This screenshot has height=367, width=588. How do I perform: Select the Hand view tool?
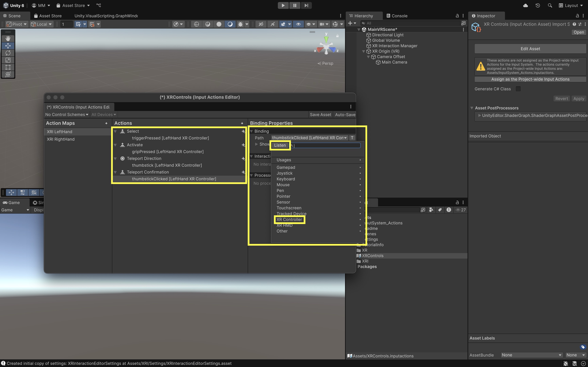tap(8, 38)
